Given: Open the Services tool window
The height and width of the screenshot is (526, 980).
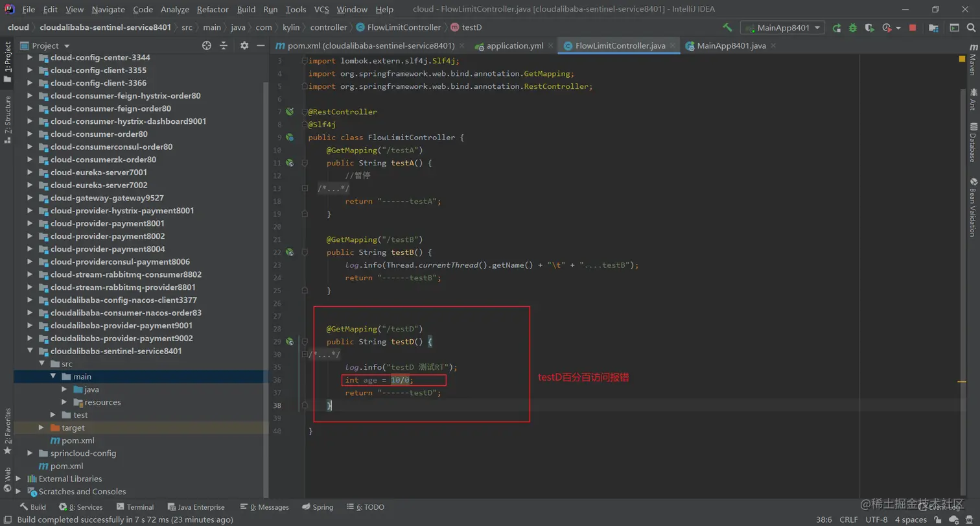Looking at the screenshot, I should 80,507.
